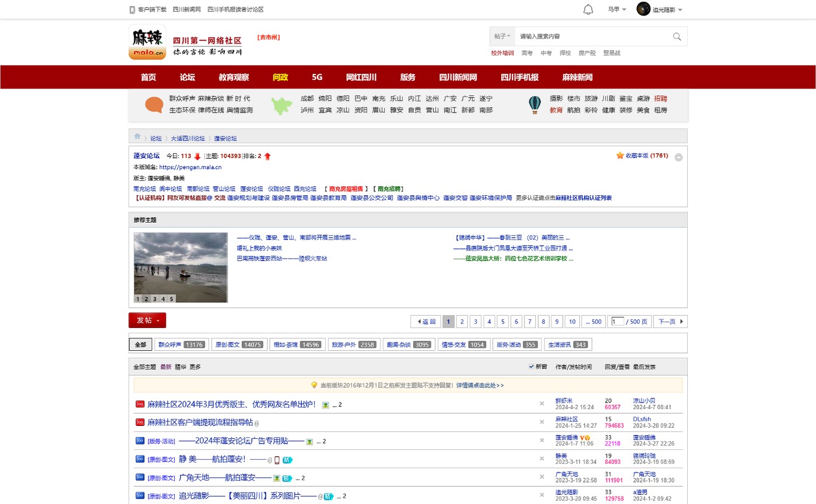Click the home icon in breadcrumb
Viewport: 816px width, 504px height.
[138, 136]
